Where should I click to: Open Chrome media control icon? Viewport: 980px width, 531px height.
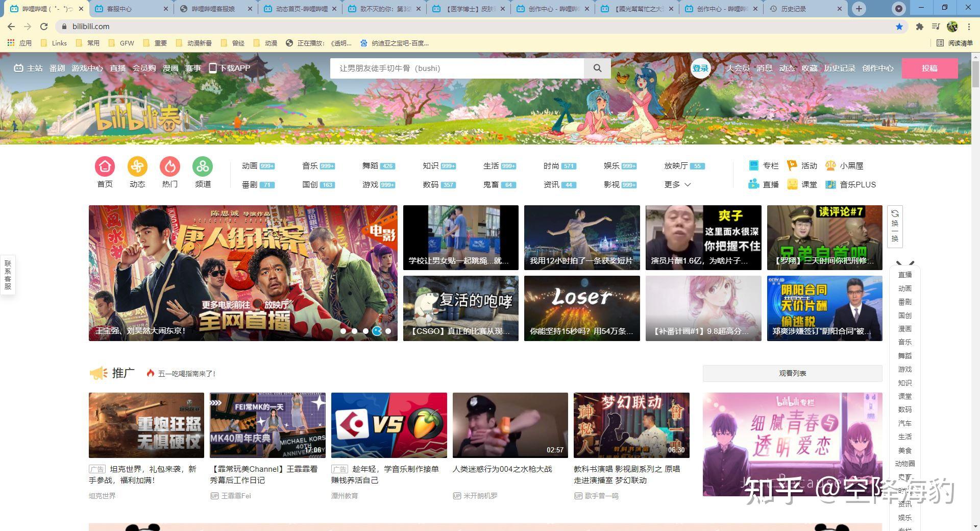click(936, 27)
